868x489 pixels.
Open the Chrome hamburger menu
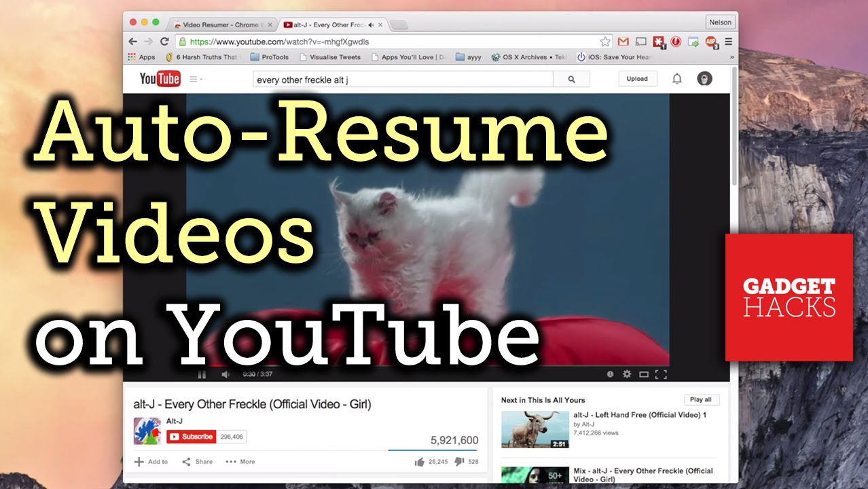[729, 41]
